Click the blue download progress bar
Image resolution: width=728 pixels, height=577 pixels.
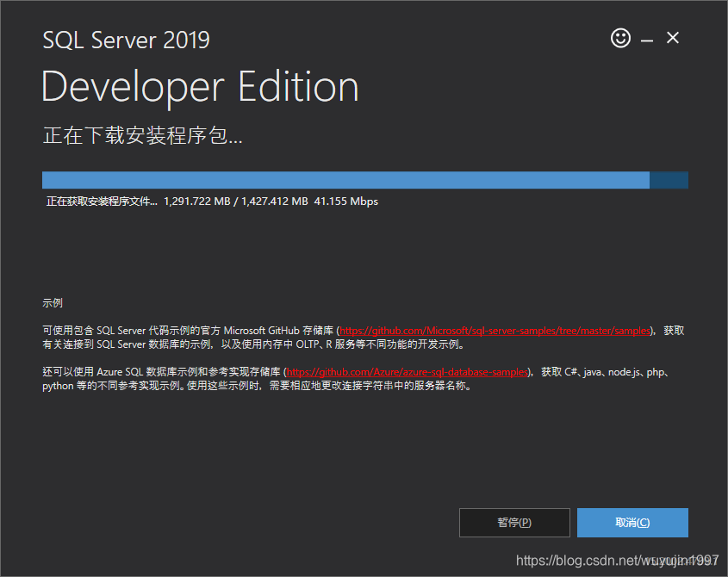click(365, 180)
